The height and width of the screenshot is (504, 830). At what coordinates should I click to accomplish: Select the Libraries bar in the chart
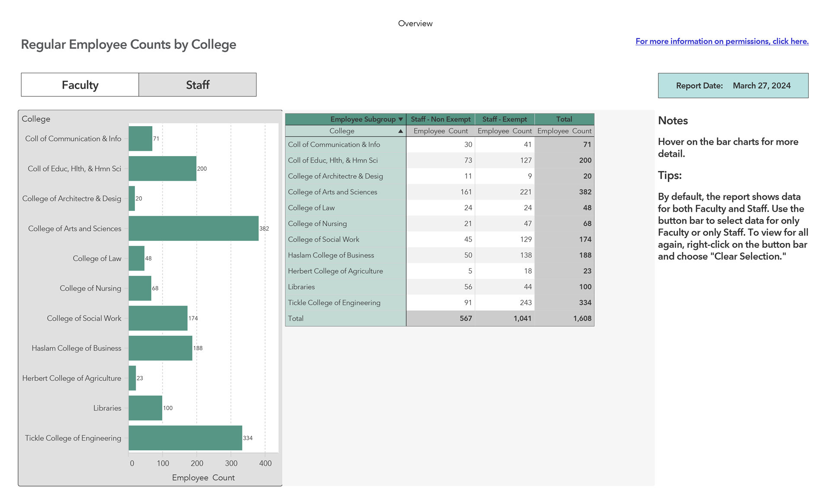(145, 408)
